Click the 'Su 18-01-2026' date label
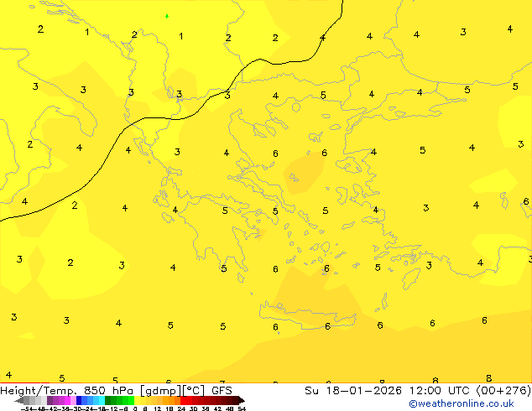Screen dimensions: 532x411 coord(353,391)
